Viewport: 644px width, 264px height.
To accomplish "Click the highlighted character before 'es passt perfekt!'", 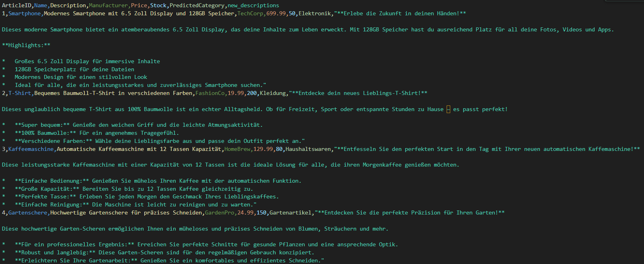I will pyautogui.click(x=448, y=109).
